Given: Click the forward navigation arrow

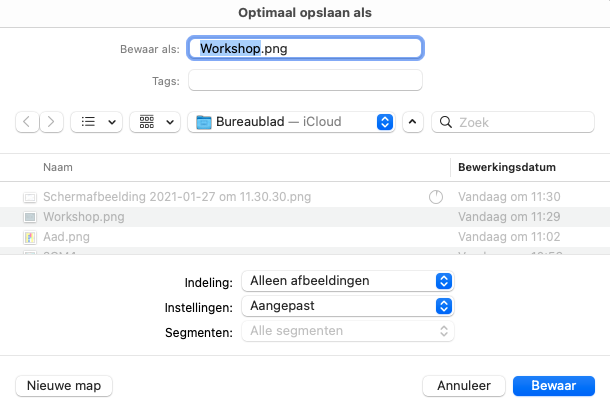Looking at the screenshot, I should point(52,122).
